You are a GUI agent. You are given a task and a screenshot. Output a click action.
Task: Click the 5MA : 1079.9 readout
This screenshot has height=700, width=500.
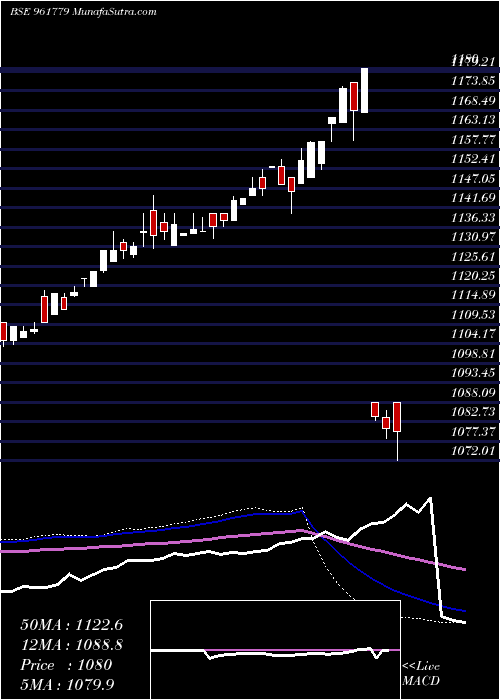click(68, 684)
